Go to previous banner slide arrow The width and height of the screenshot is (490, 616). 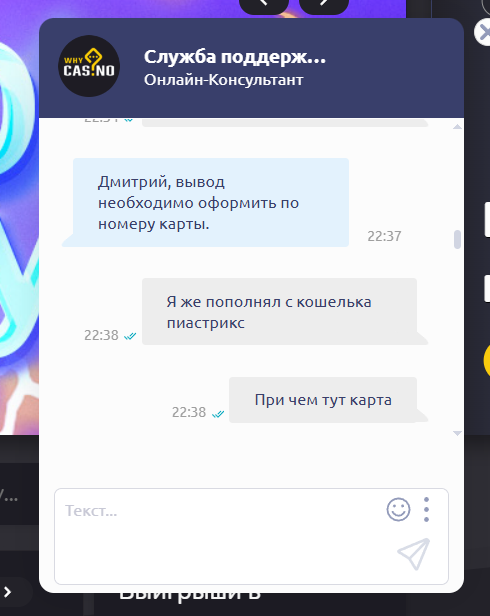point(264,6)
